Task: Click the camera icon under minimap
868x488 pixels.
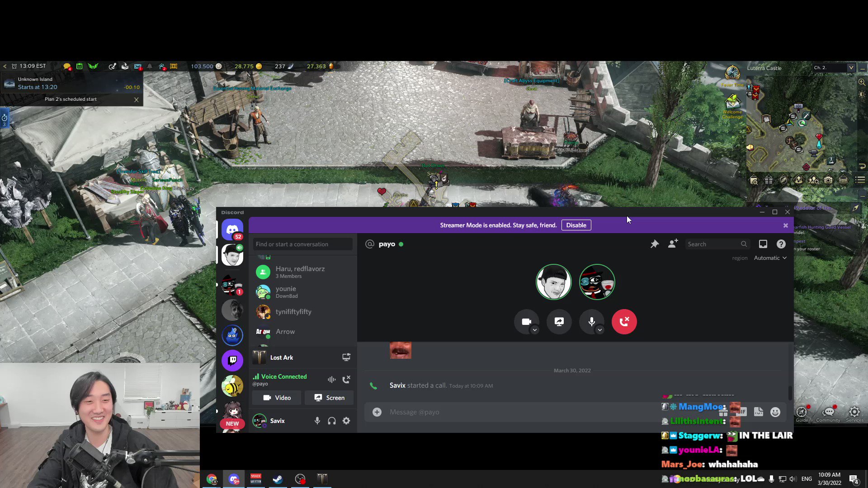Action: (x=828, y=180)
